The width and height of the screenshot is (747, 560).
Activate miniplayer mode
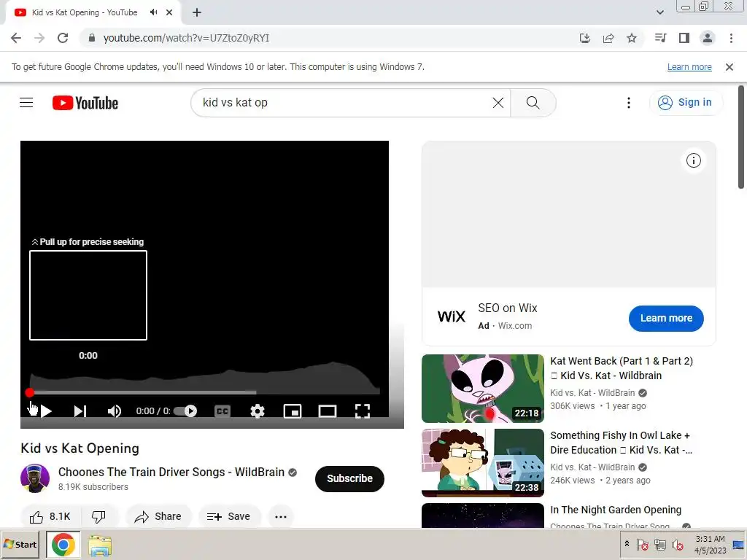(x=293, y=411)
